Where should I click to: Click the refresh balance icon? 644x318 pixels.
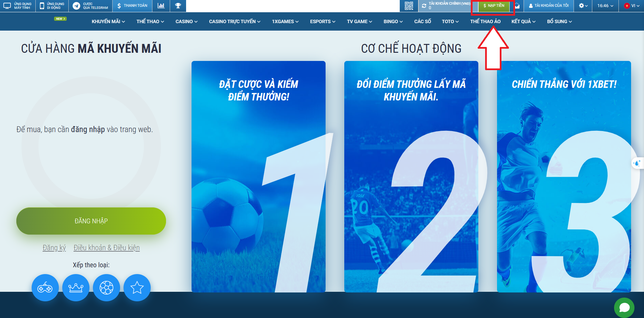click(x=424, y=5)
